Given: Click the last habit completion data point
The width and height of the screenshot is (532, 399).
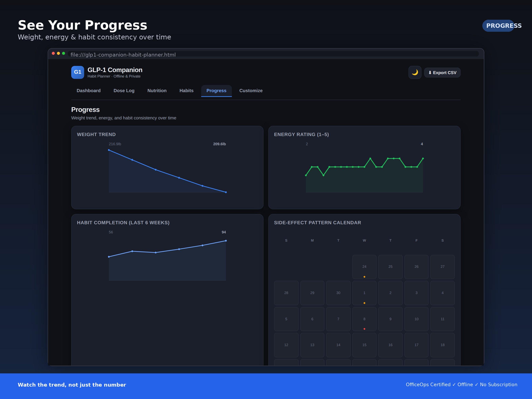Looking at the screenshot, I should click(226, 241).
